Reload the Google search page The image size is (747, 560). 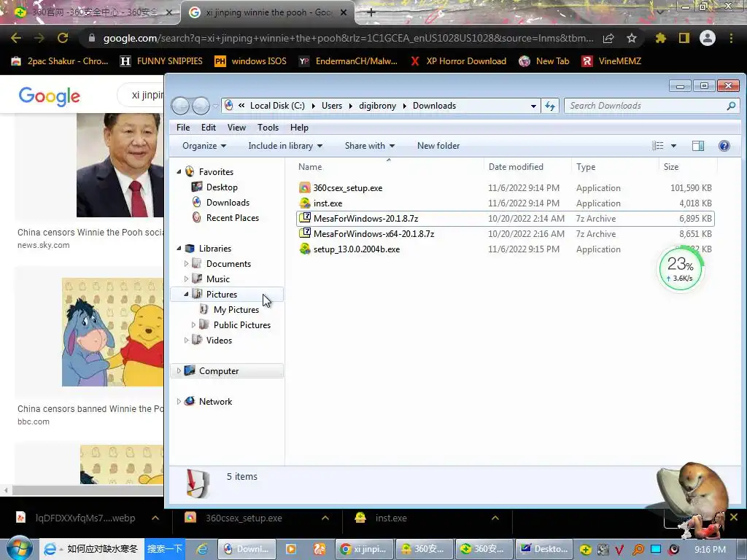pyautogui.click(x=63, y=38)
